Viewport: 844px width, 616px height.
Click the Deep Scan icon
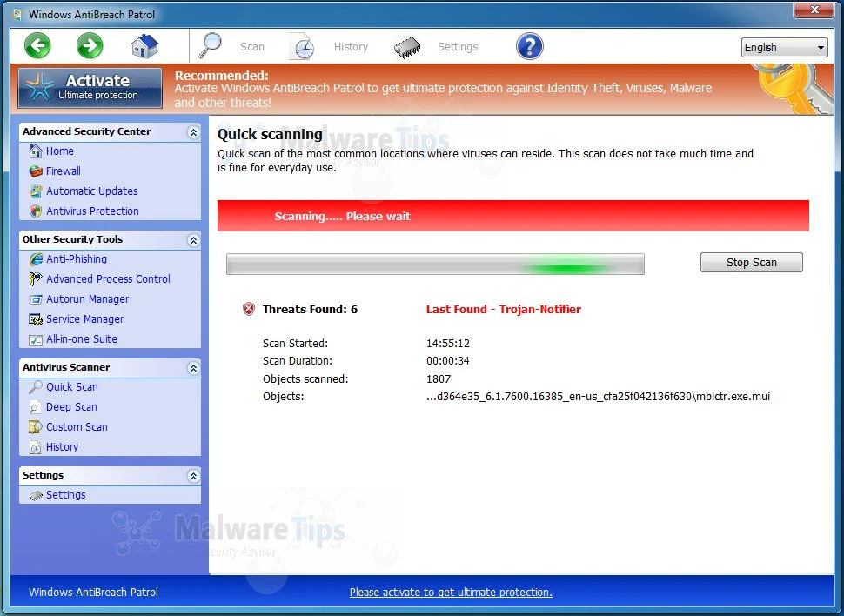tap(36, 407)
